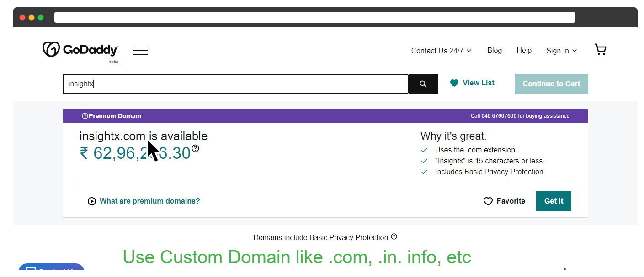Open the hamburger menu
This screenshot has width=644, height=277.
click(x=140, y=51)
